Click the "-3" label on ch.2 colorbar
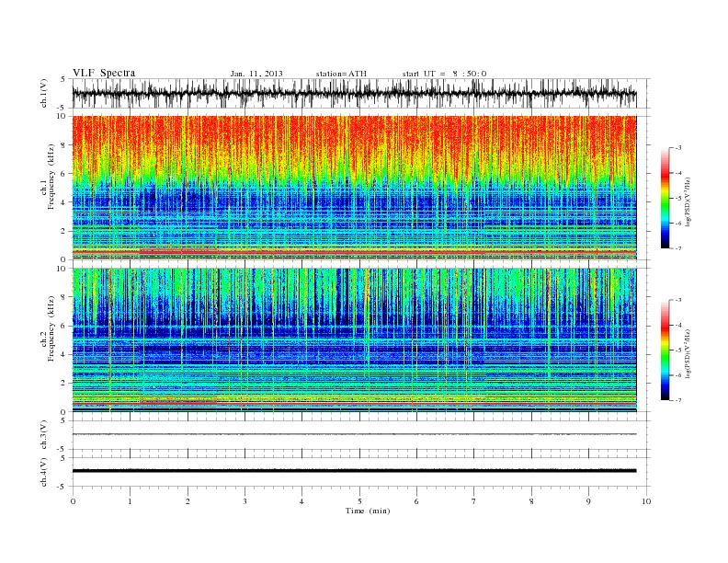The width and height of the screenshot is (728, 563). click(x=678, y=301)
